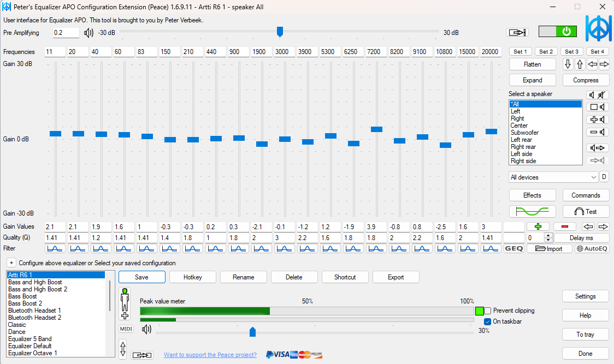Add a band with green plus
The height and width of the screenshot is (364, 614).
tap(538, 226)
